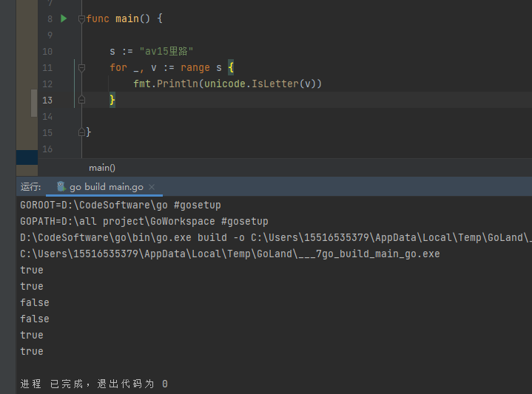Click the GOROOT output line
The image size is (532, 394).
(121, 206)
